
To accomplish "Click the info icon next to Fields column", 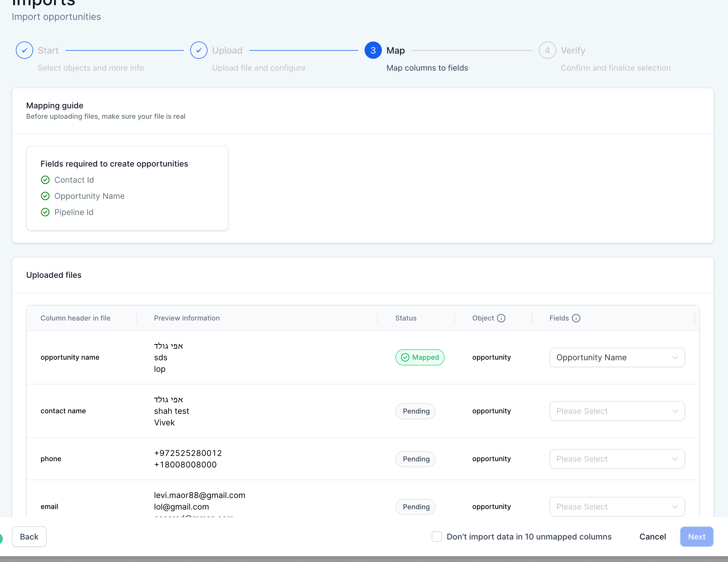I will click(576, 318).
